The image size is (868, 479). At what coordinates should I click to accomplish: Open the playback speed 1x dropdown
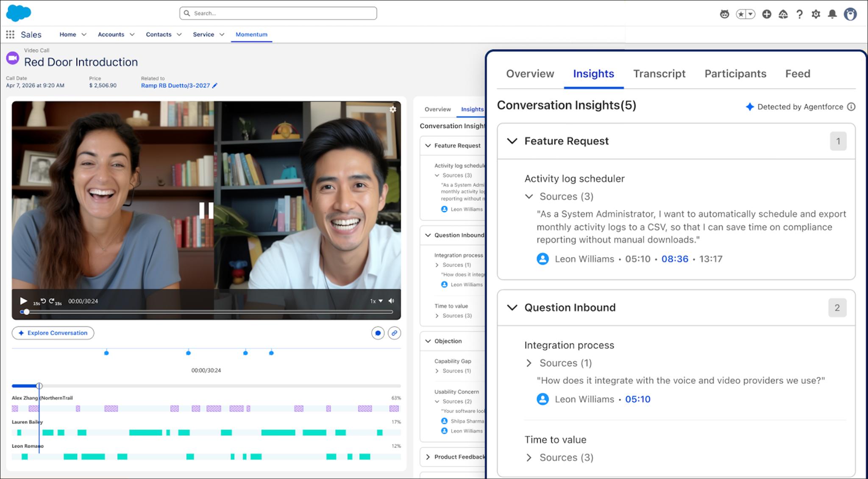(x=376, y=301)
